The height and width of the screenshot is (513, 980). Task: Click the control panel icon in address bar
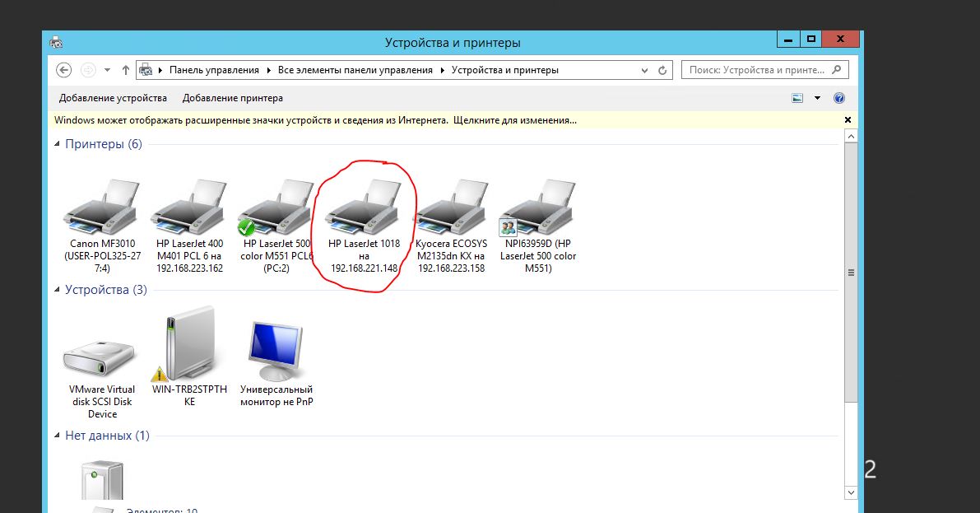click(146, 70)
